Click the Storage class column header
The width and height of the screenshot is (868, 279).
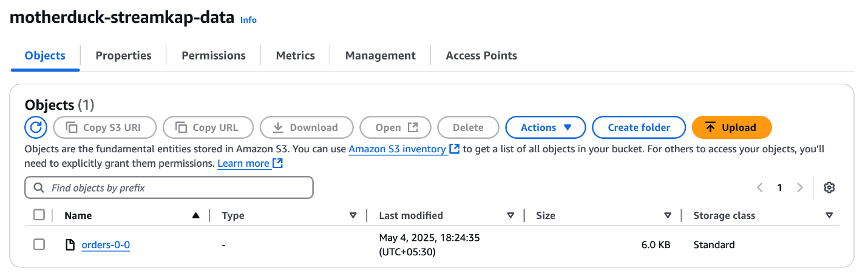pyautogui.click(x=724, y=215)
